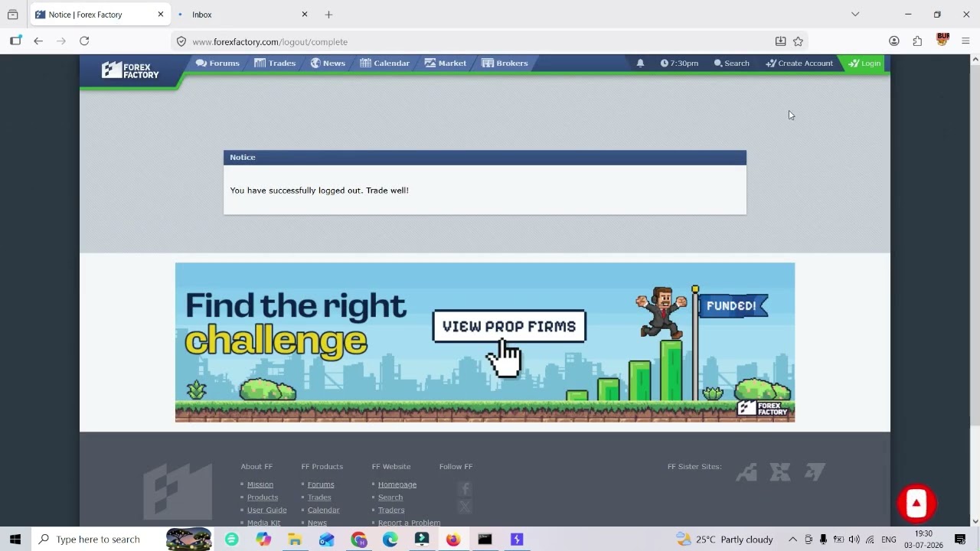Open the Homepage footer link
980x551 pixels.
coord(397,484)
